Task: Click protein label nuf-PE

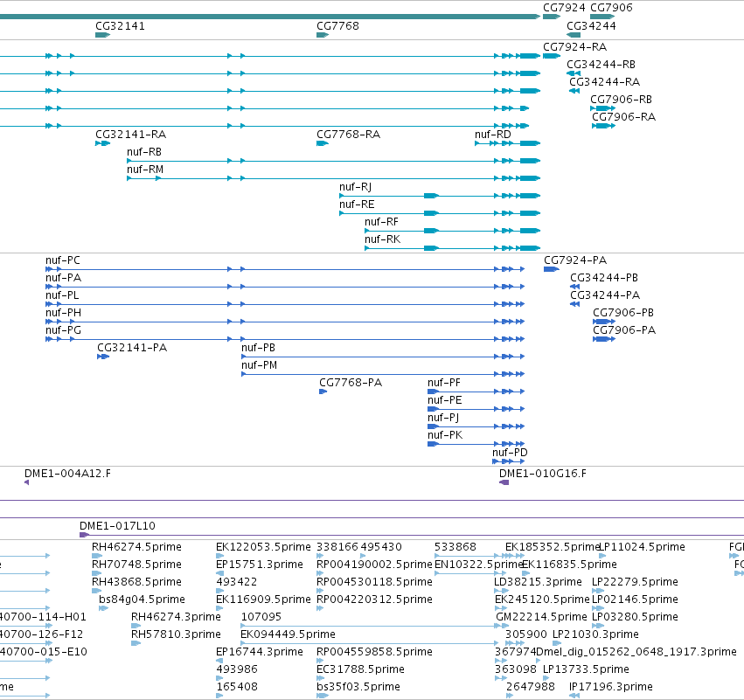Action: point(445,401)
